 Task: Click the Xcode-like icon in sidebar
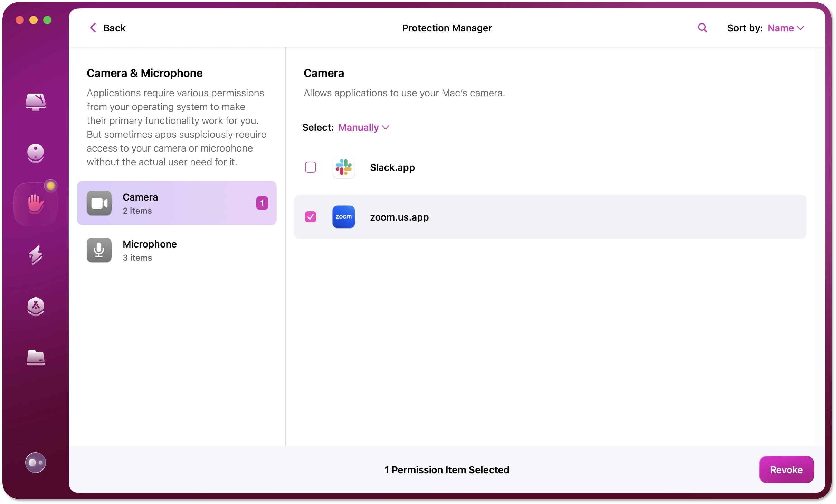[35, 306]
